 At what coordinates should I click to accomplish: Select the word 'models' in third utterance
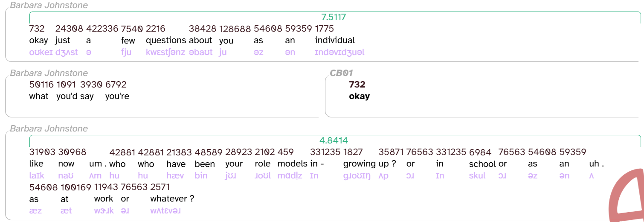pyautogui.click(x=292, y=164)
